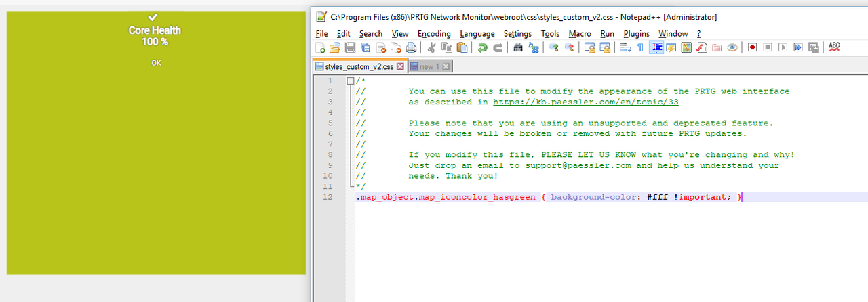This screenshot has height=302, width=868.
Task: Click the Notepad++ title bar icon
Action: tap(321, 17)
